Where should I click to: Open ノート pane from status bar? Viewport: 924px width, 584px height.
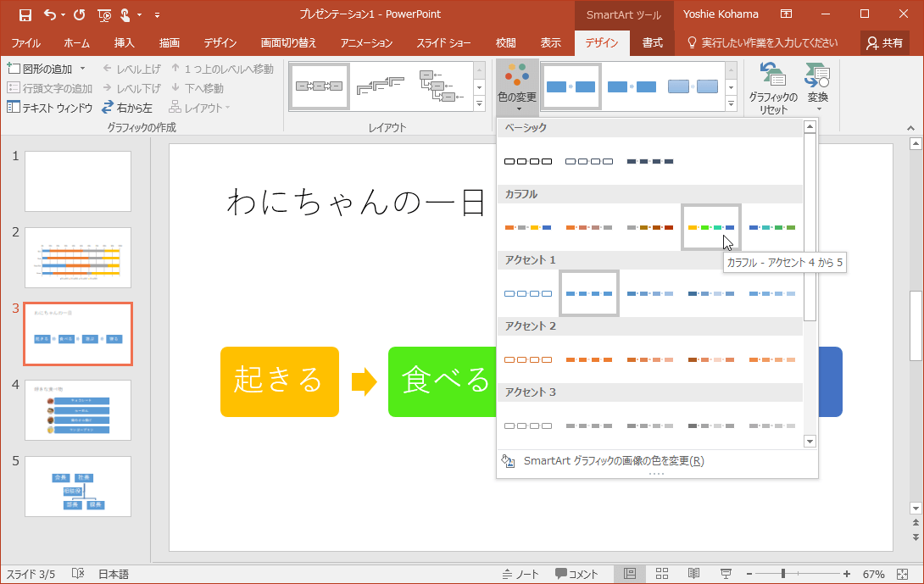(520, 574)
